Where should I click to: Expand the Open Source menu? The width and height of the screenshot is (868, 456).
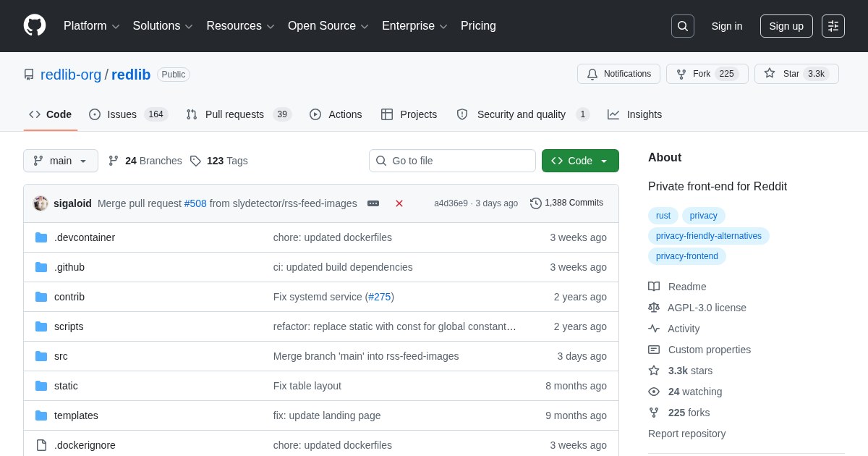click(328, 26)
